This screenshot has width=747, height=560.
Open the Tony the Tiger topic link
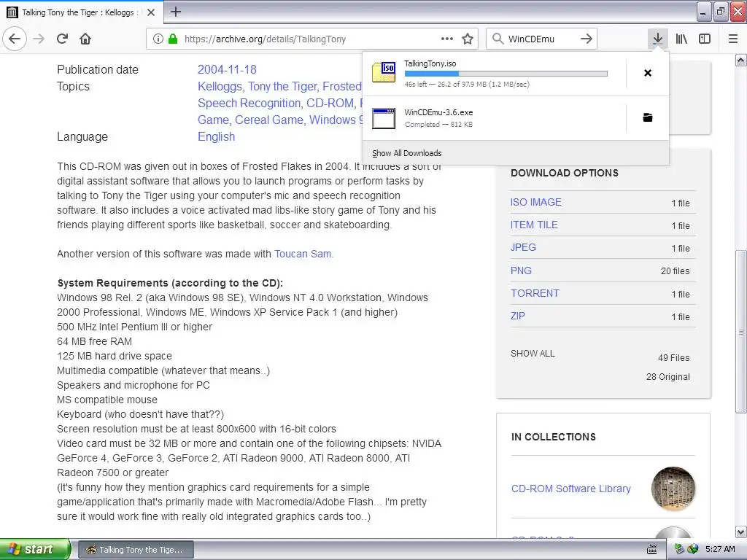tap(282, 86)
